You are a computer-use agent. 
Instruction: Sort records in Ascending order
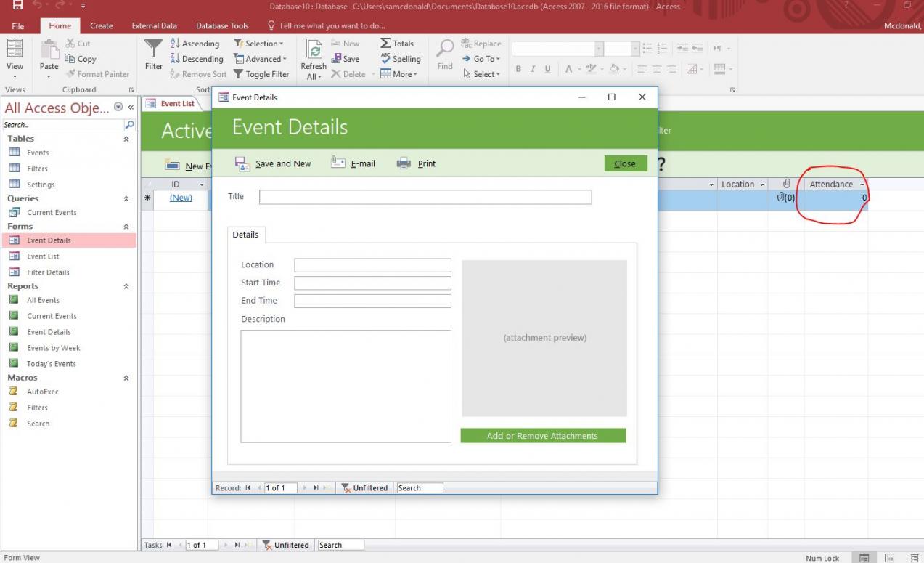pyautogui.click(x=195, y=44)
